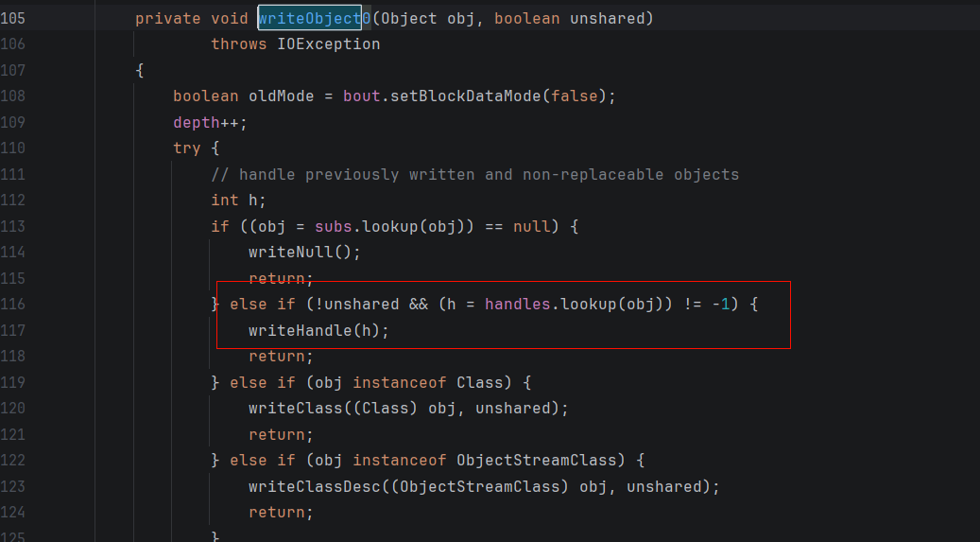Click line number 122 in the gutter
This screenshot has width=980, height=542.
tap(13, 461)
